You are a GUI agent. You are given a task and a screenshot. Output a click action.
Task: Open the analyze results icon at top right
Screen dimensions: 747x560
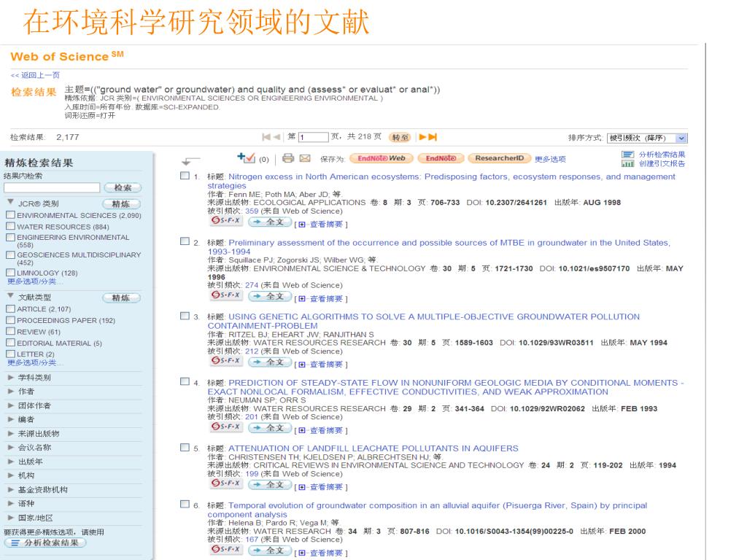pos(627,155)
